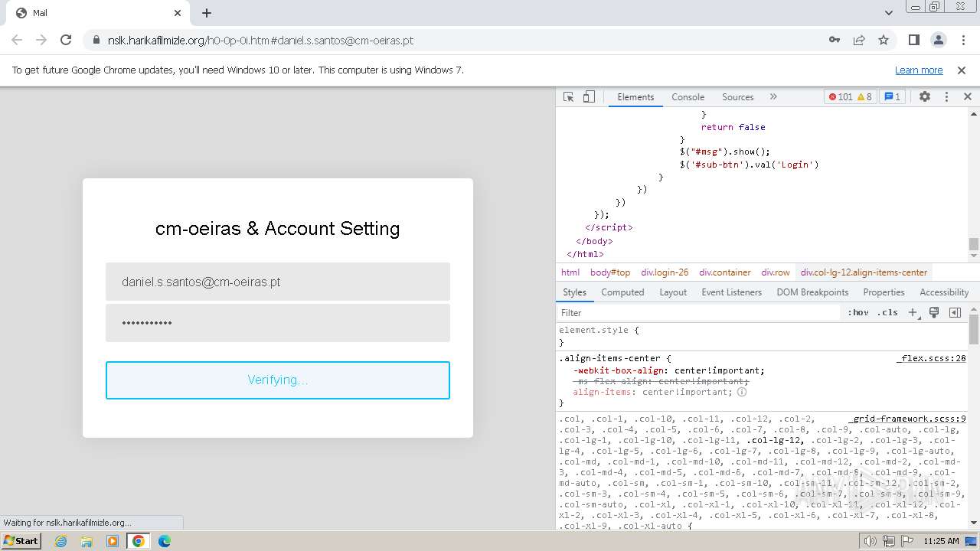
Task: Dismiss the Chrome update notification bar
Action: click(x=962, y=70)
